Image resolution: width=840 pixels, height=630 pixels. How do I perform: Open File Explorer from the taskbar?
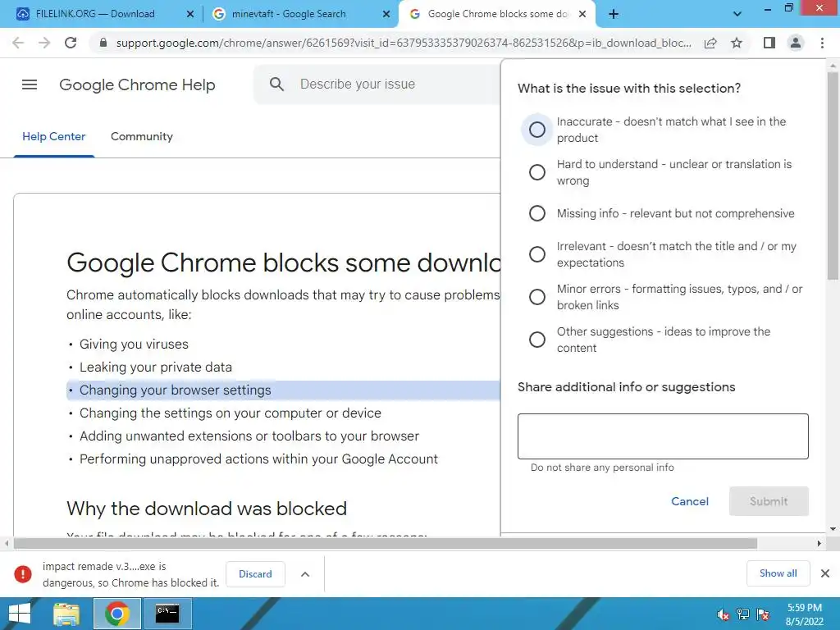[x=66, y=614]
